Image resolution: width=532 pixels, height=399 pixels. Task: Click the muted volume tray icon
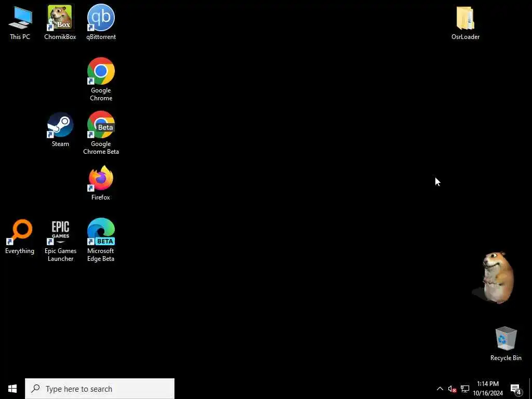[452, 389]
